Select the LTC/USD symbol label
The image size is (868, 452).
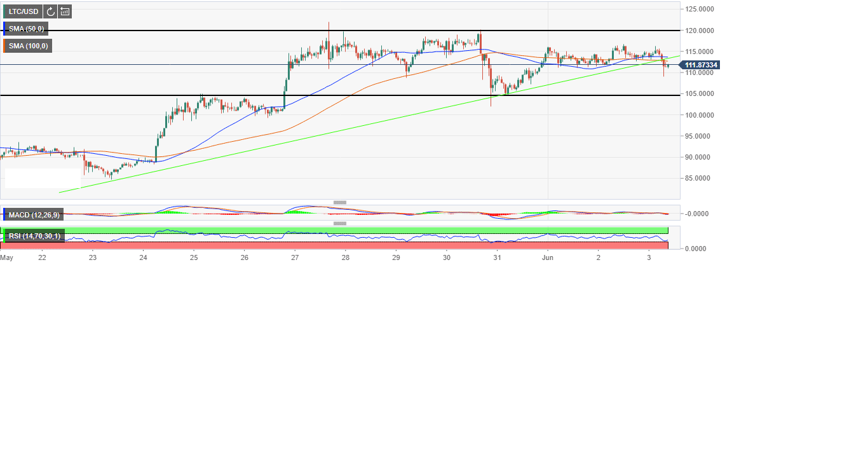click(x=22, y=11)
